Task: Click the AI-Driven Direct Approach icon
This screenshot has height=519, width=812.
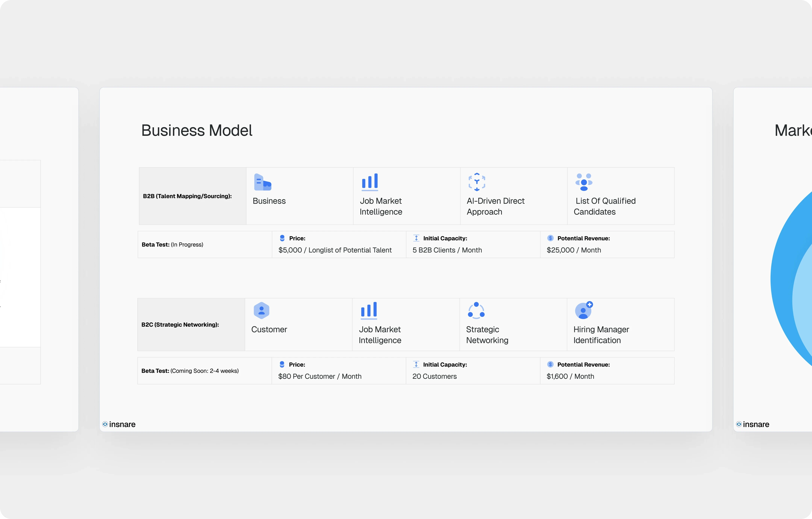Action: coord(477,182)
